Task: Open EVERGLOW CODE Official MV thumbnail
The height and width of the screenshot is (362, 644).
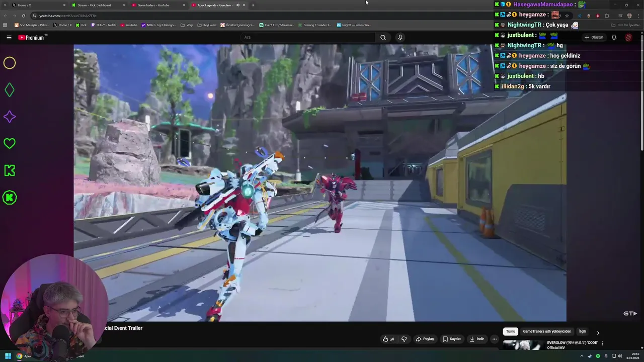Action: click(523, 345)
